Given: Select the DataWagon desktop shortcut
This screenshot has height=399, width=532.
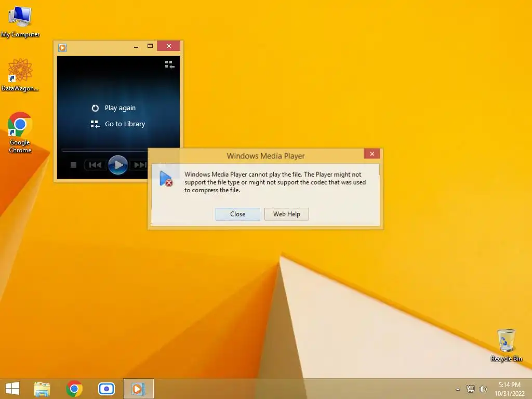Looking at the screenshot, I should tap(20, 75).
